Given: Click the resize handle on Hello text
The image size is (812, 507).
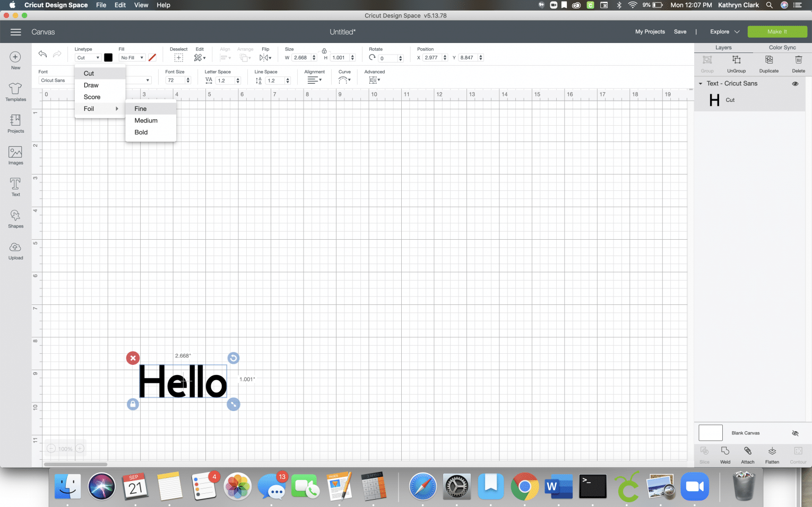Looking at the screenshot, I should [x=233, y=404].
